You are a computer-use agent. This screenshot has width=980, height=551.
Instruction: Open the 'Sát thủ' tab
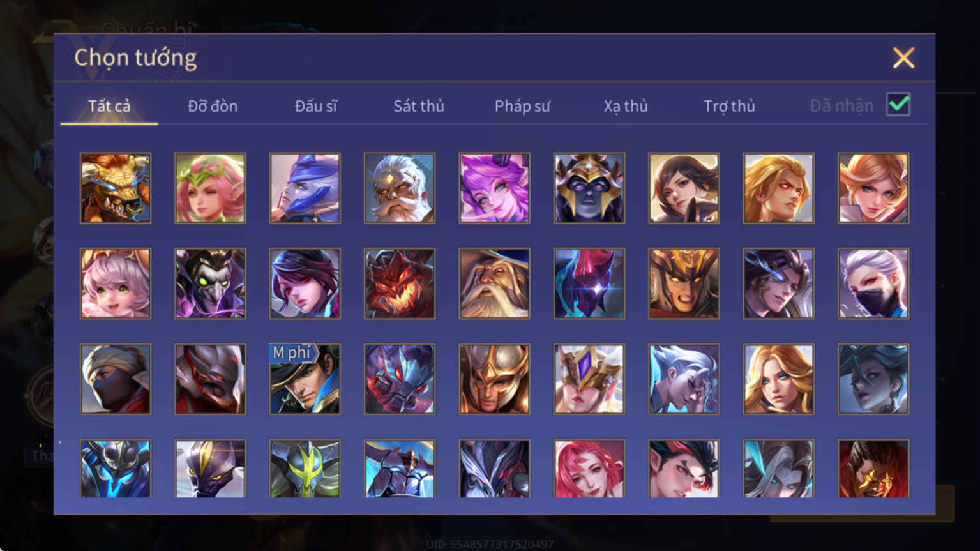click(x=419, y=106)
